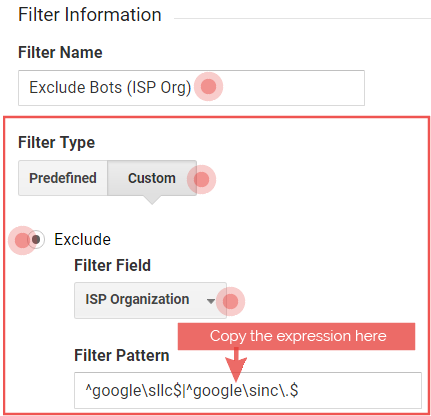Click the google regex text in pattern field
Image resolution: width=431 pixels, height=416 pixels.
(x=192, y=390)
